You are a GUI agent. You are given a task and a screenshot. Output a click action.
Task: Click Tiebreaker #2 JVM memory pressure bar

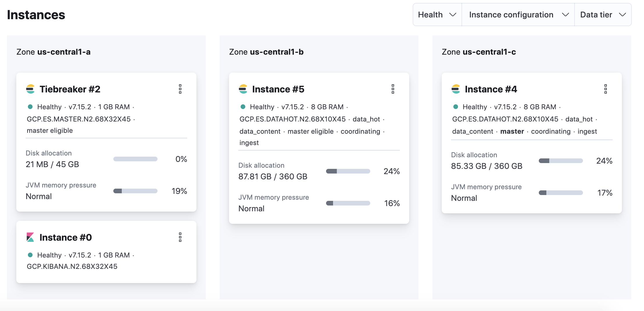(x=135, y=191)
